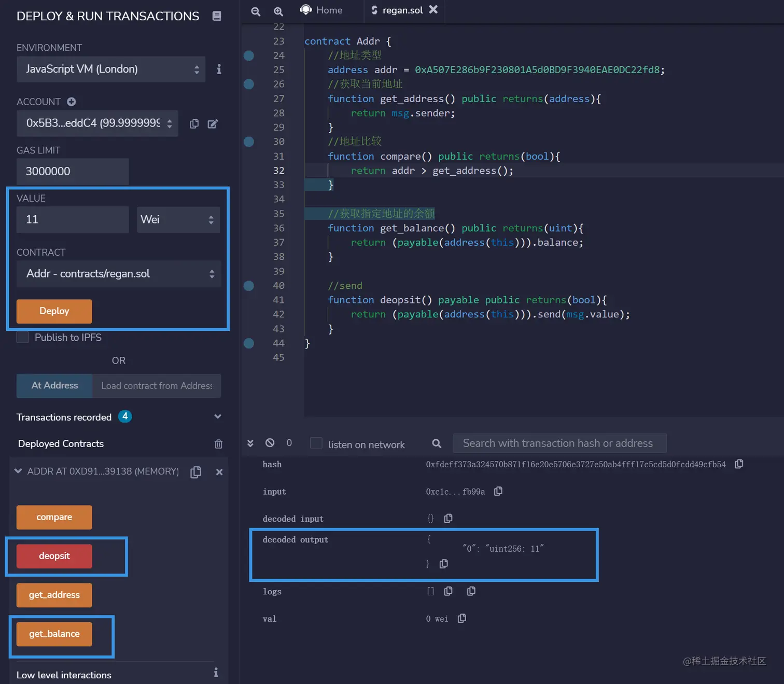Open Low level interactions info icon
Viewport: 784px width, 684px height.
coord(216,673)
